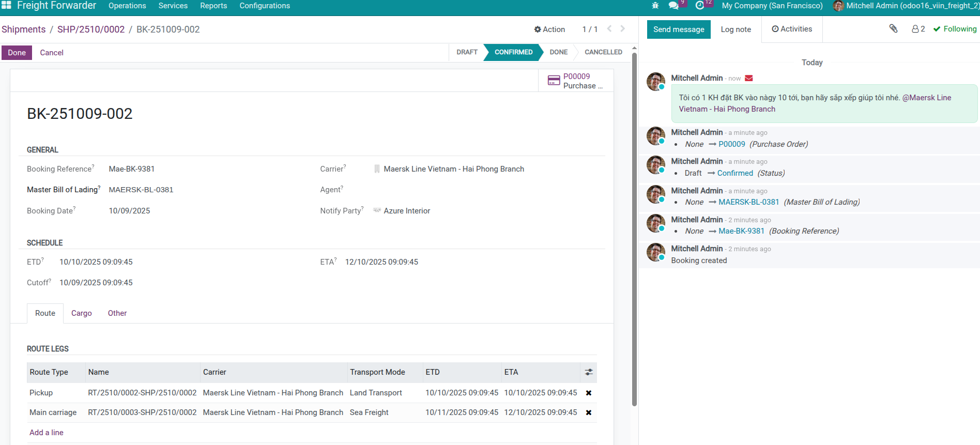Click the debug bug icon in navbar
This screenshot has height=445, width=980.
[655, 6]
